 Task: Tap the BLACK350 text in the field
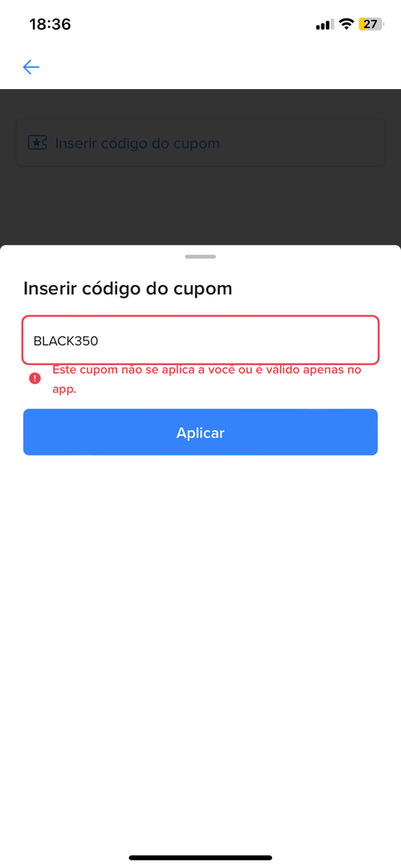coord(66,341)
